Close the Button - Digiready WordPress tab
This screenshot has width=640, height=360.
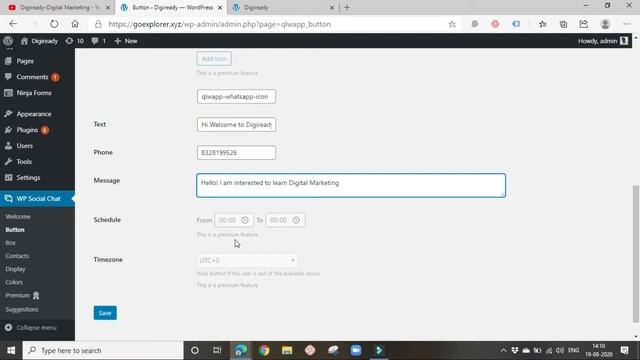pos(220,7)
